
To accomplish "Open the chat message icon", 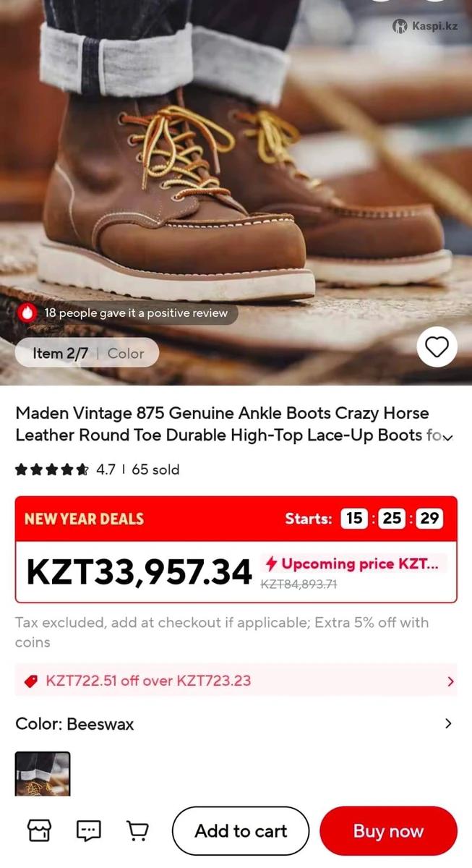I will coord(89,830).
